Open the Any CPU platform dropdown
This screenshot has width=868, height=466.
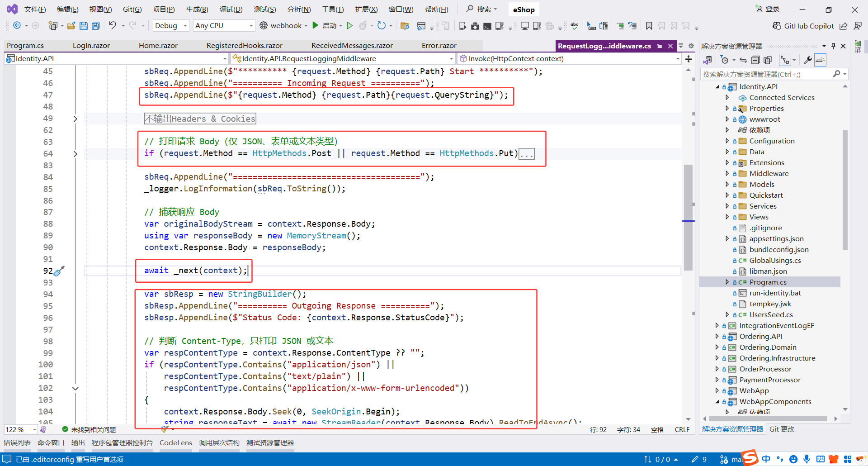[x=224, y=26]
